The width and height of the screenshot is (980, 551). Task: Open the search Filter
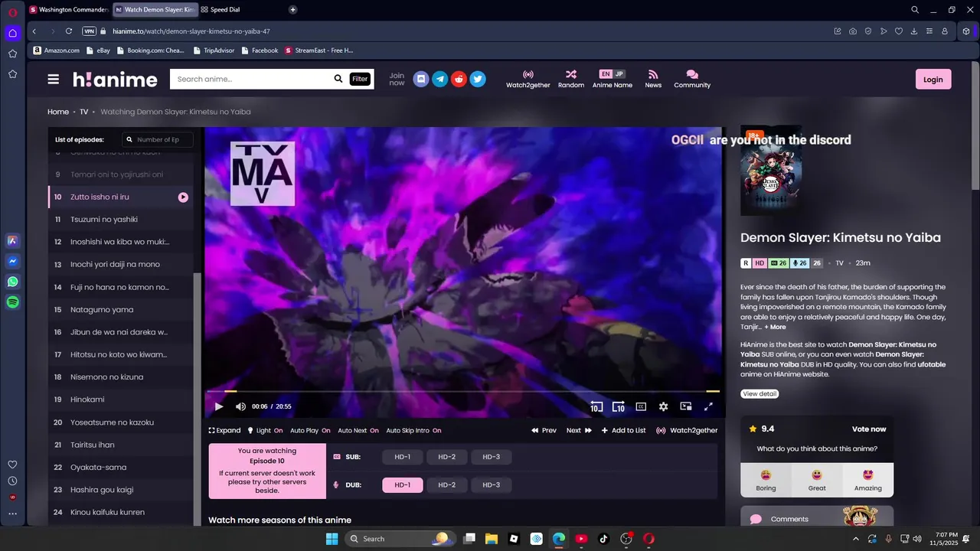coord(360,79)
